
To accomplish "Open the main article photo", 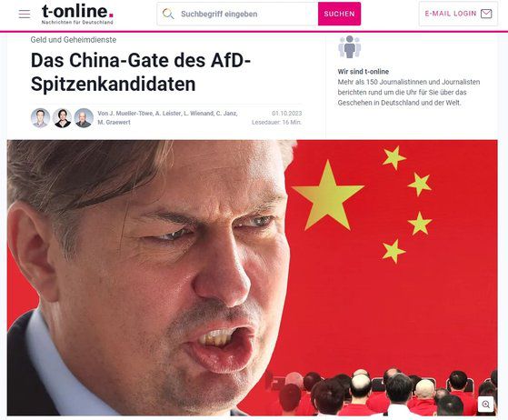I will 252,278.
